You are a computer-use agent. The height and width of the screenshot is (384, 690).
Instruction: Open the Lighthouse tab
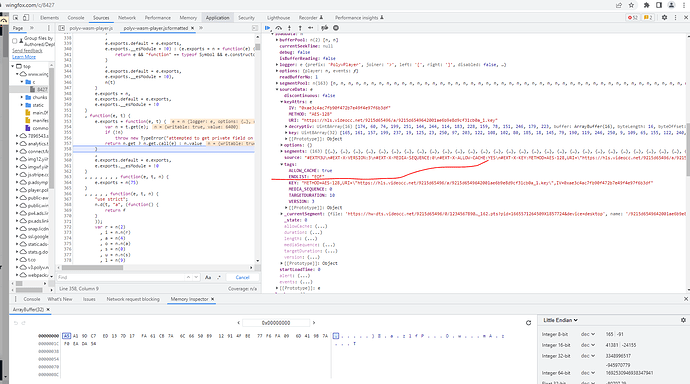coord(278,18)
